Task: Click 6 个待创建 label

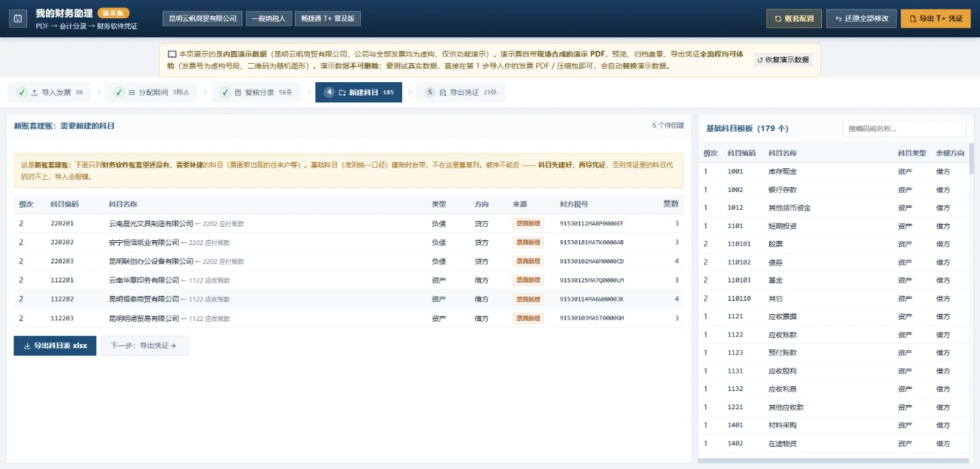Action: coord(668,126)
